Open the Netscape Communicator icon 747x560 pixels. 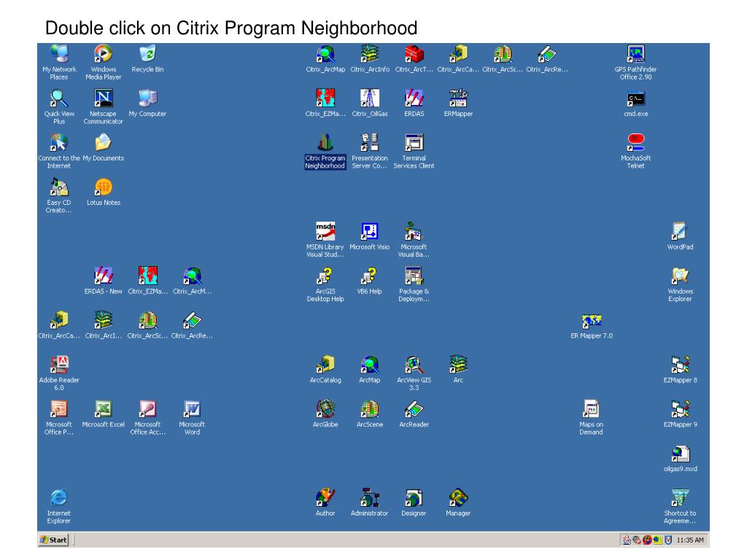click(104, 98)
